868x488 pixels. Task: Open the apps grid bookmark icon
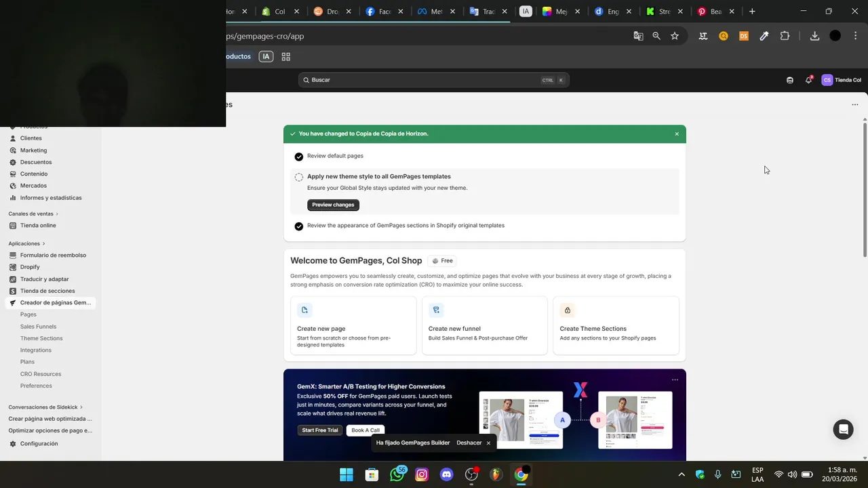click(286, 57)
